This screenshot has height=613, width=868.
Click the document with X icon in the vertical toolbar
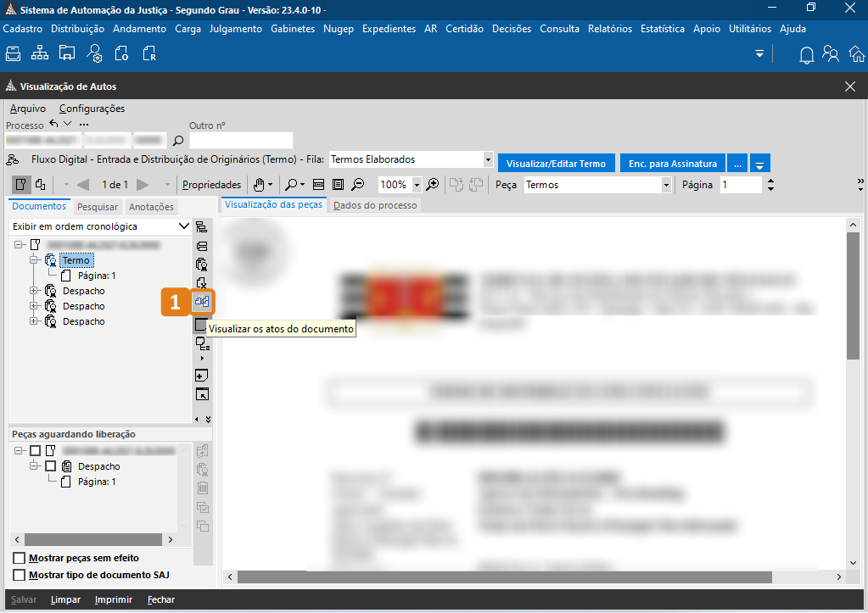[x=202, y=283]
